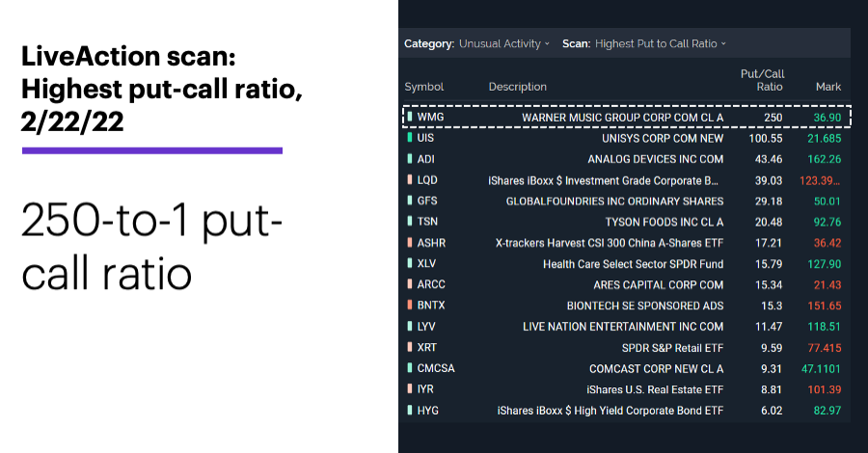Click Warner Music Group Corp description
This screenshot has width=868, height=453.
(623, 118)
